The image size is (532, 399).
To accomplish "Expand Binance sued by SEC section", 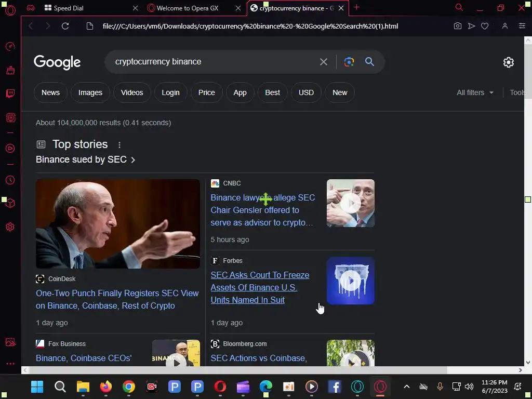I will click(86, 159).
